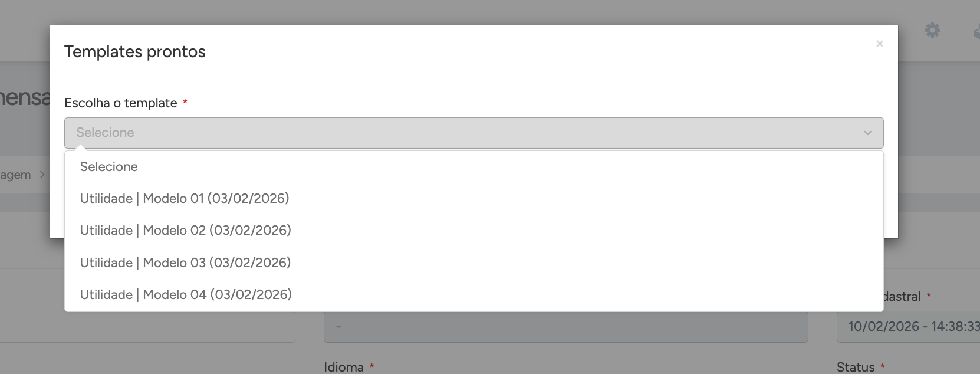
Task: Open the gear settings icon
Action: point(932,30)
